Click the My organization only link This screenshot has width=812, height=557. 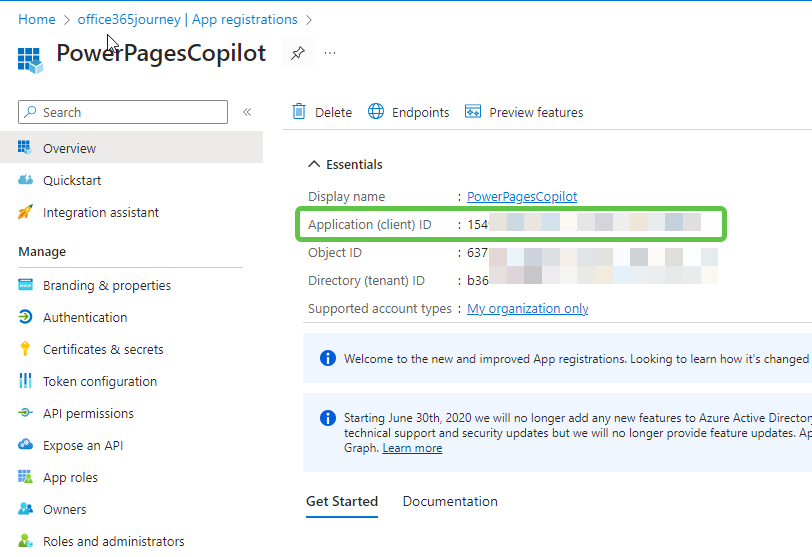pyautogui.click(x=527, y=309)
